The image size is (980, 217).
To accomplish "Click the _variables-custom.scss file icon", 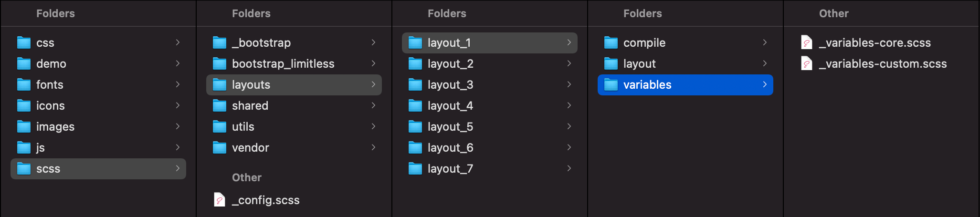I will click(x=806, y=64).
